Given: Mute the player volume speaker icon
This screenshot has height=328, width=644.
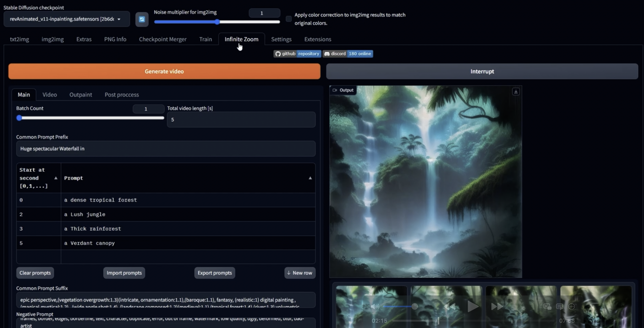Looking at the screenshot, I should coord(375,306).
